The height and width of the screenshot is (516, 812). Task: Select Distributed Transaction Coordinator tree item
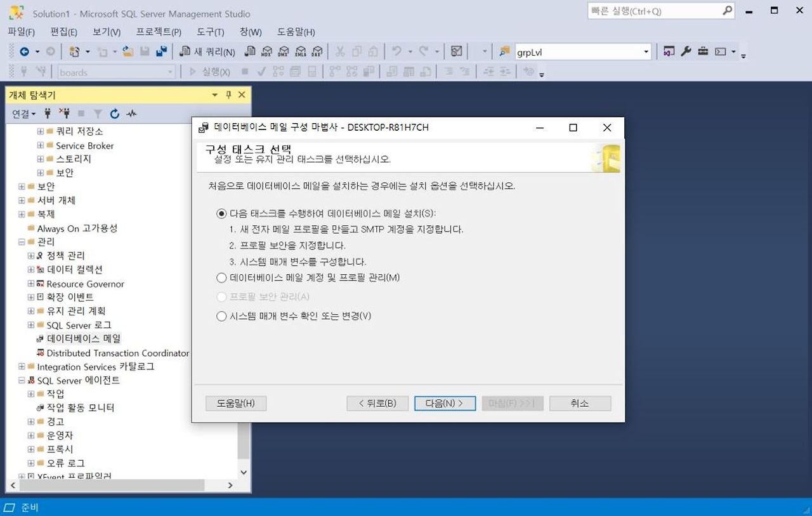click(117, 353)
